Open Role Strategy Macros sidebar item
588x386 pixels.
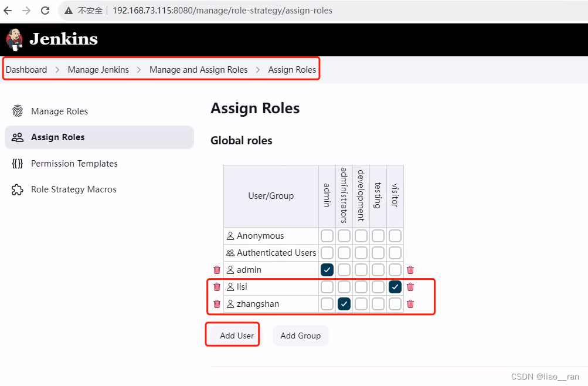[99, 189]
